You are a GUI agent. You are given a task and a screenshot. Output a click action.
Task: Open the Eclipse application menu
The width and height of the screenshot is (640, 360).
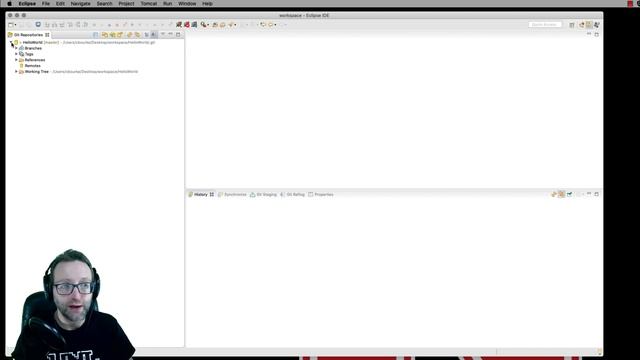pos(27,4)
